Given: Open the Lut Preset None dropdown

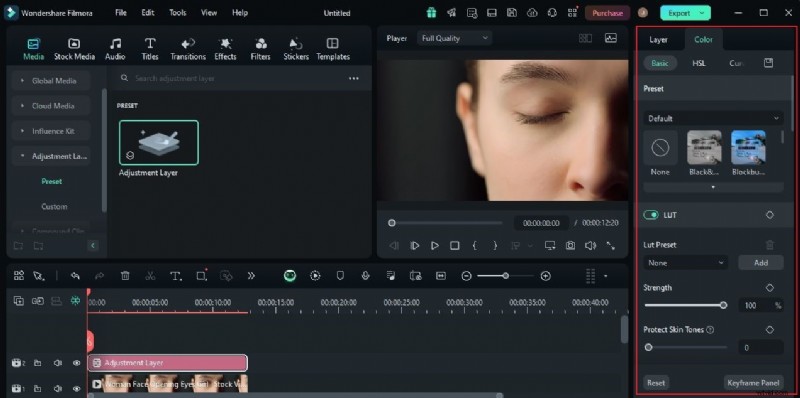Looking at the screenshot, I should click(686, 263).
